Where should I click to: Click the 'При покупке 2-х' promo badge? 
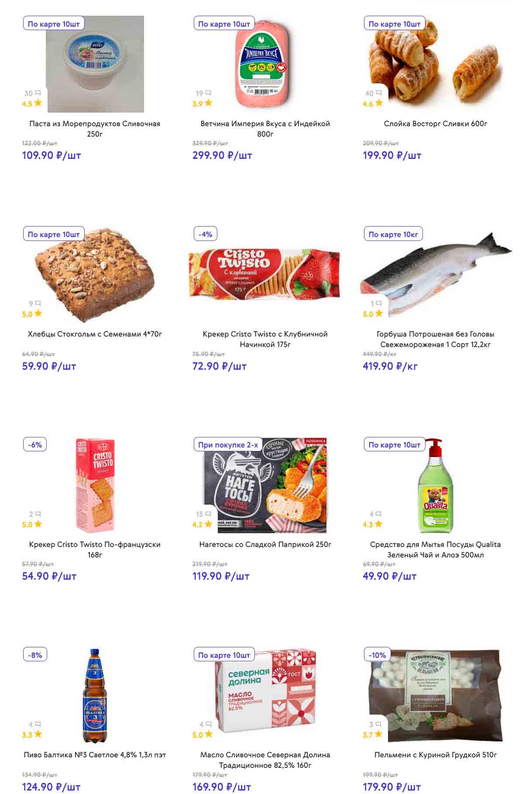click(228, 445)
